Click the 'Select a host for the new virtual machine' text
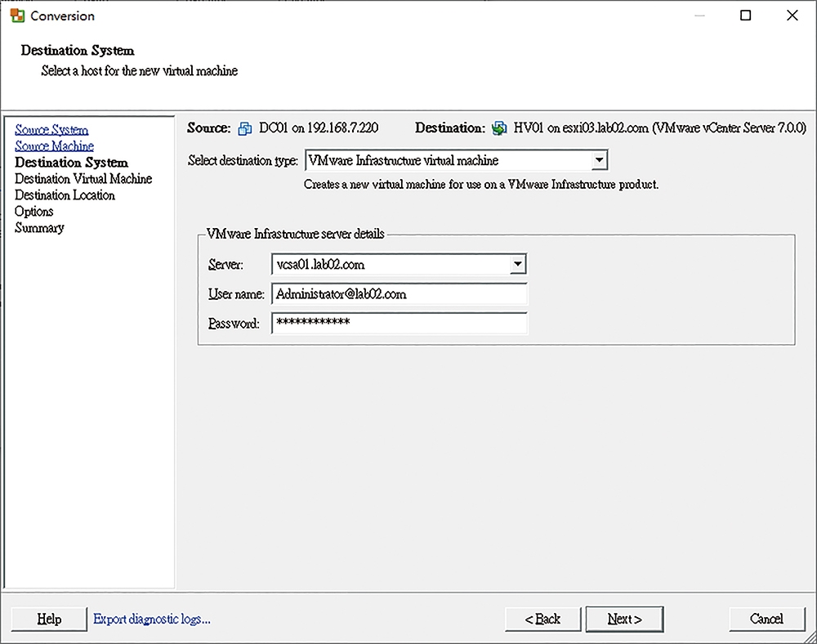This screenshot has width=817, height=644. coord(140,71)
